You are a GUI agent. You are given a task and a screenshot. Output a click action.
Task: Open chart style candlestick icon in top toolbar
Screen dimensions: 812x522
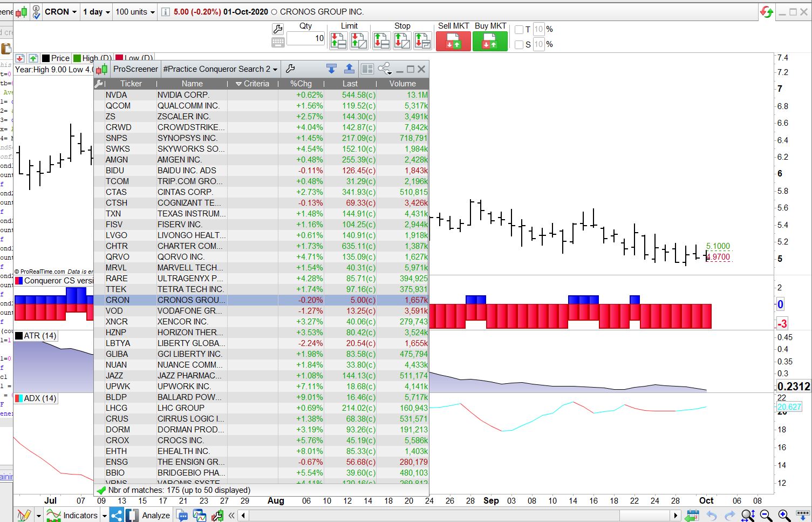22,12
